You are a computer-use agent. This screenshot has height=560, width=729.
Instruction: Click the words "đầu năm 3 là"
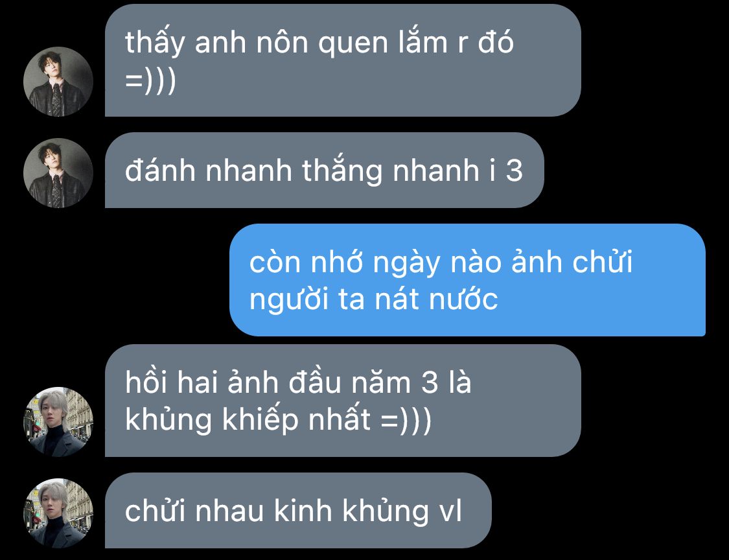(x=380, y=383)
